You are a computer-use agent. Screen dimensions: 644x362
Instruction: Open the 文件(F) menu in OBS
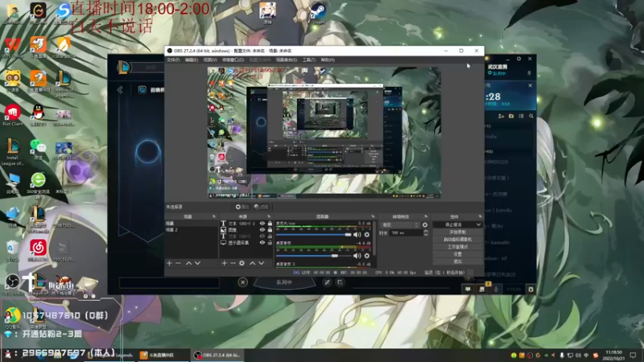(x=173, y=60)
